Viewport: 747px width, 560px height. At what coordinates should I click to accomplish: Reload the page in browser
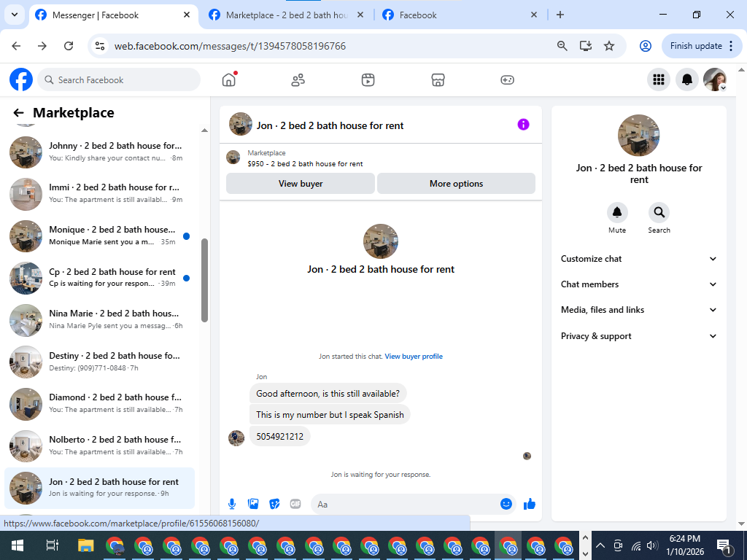(x=69, y=46)
